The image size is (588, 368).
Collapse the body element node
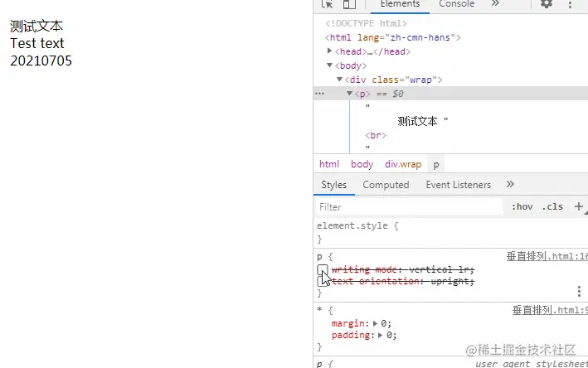(329, 65)
